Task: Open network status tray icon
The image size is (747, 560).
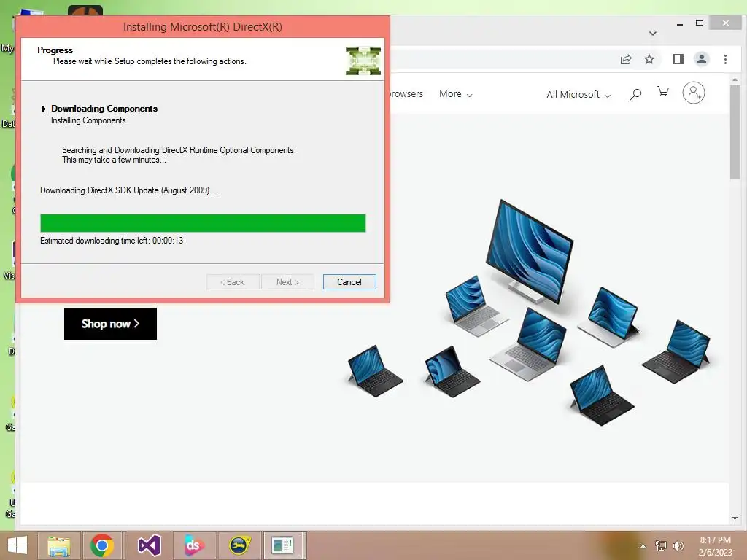Action: point(661,546)
